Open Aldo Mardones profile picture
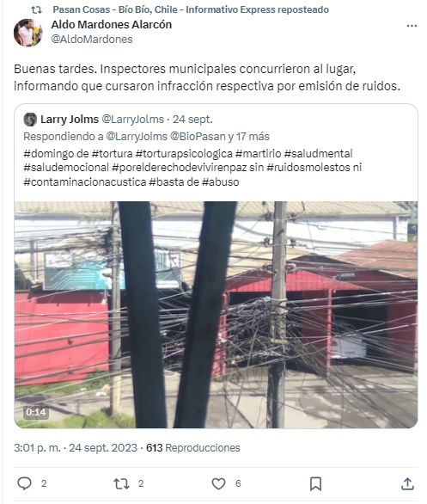The width and height of the screenshot is (427, 504). [x=28, y=33]
